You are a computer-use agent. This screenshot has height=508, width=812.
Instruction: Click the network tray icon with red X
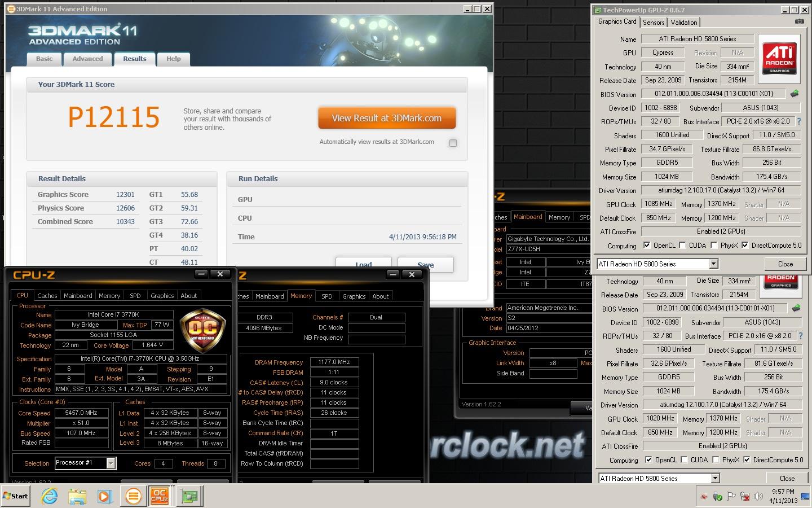(x=745, y=497)
